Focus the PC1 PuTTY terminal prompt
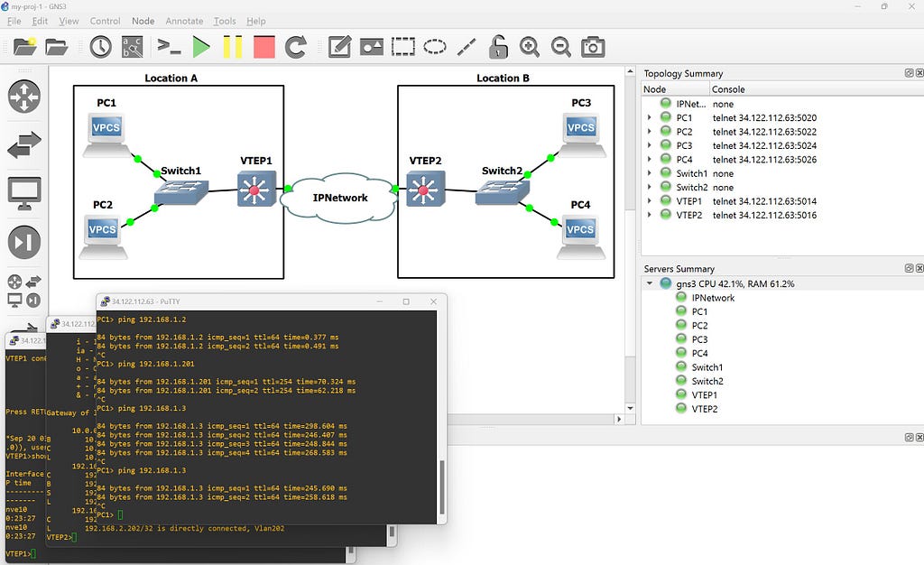This screenshot has height=565, width=924. coord(120,515)
